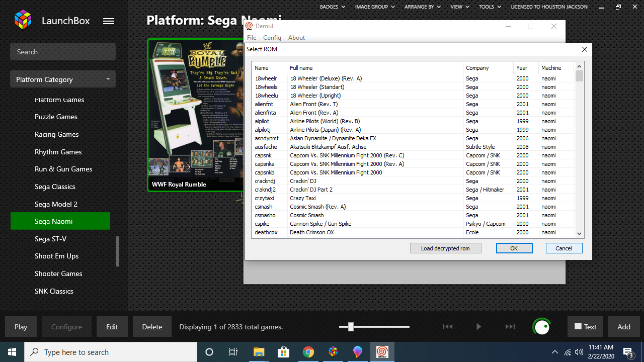Open the Platform Category dropdown
This screenshot has height=362, width=644.
63,79
